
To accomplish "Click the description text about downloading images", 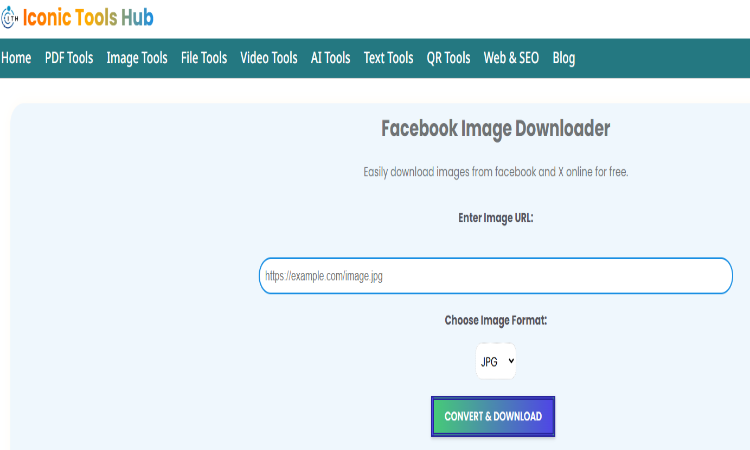I will coord(495,172).
